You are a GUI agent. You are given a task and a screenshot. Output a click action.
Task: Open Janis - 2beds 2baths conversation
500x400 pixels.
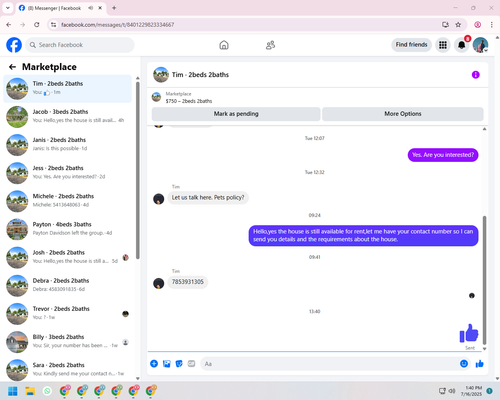coord(67,145)
